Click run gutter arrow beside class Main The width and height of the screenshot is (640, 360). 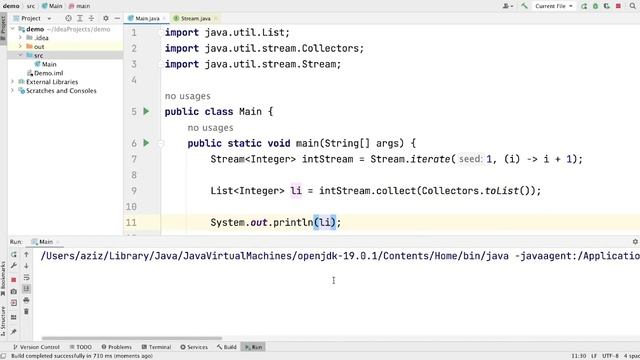click(146, 111)
